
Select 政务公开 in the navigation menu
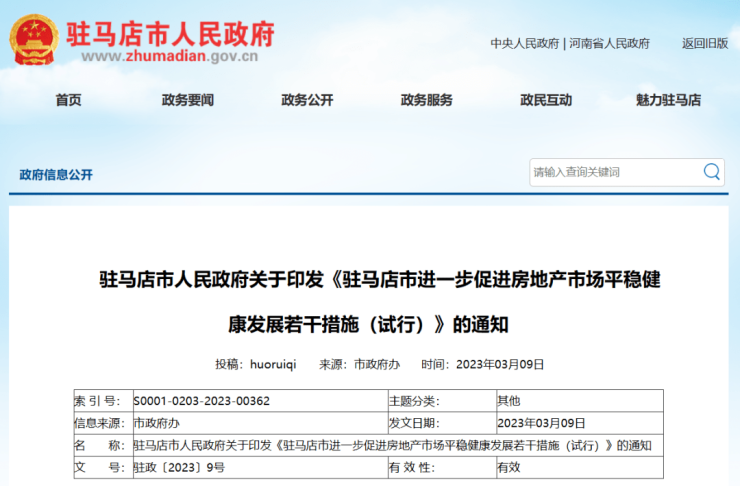[x=307, y=100]
